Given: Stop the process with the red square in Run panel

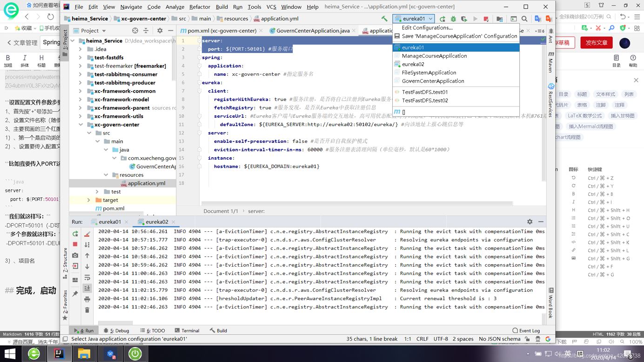Looking at the screenshot, I should (x=75, y=244).
